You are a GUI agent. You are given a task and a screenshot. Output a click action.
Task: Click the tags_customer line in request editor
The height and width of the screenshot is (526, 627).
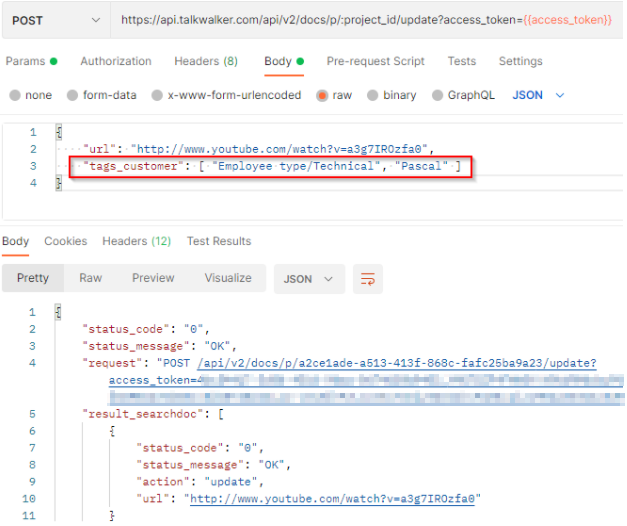tap(272, 166)
